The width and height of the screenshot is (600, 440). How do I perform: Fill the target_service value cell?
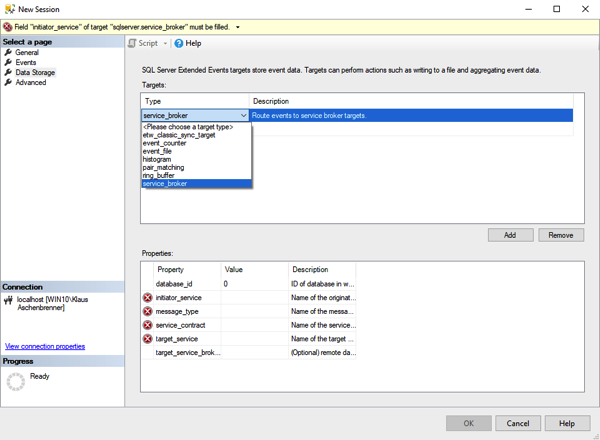pyautogui.click(x=254, y=339)
